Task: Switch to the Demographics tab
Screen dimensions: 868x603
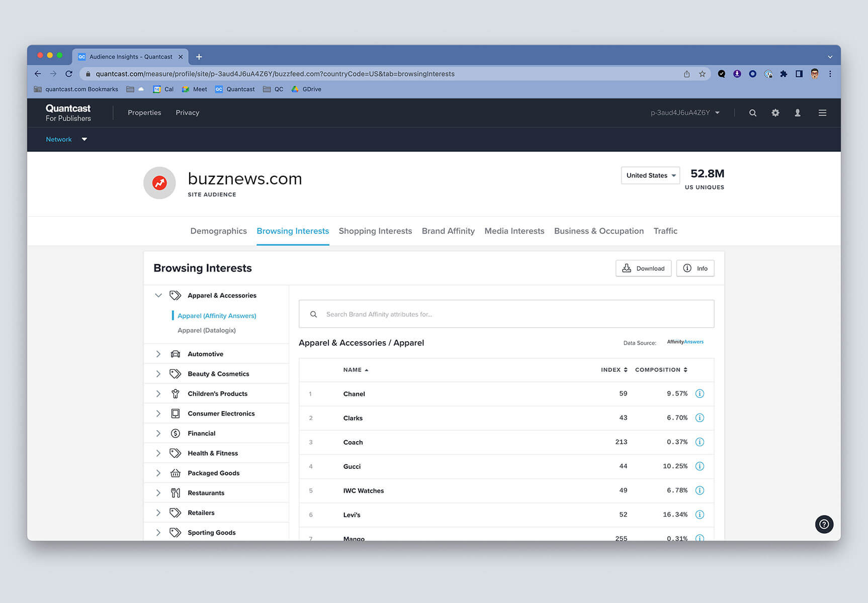Action: pyautogui.click(x=218, y=231)
